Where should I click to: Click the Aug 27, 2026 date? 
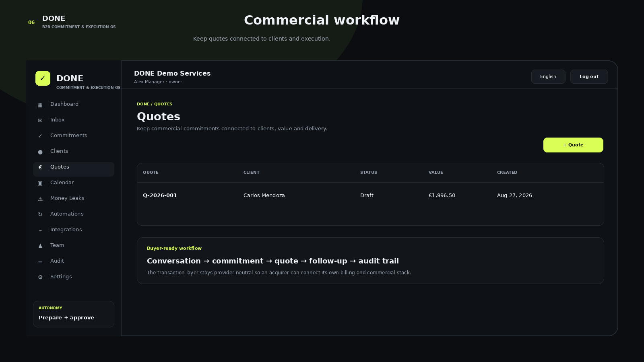tap(514, 195)
